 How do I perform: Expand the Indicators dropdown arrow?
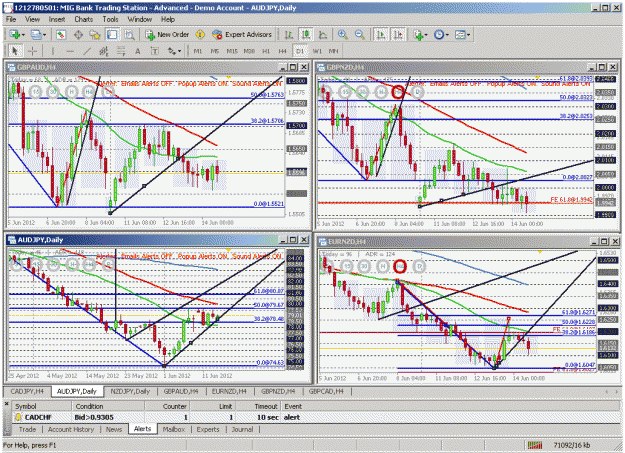(426, 35)
